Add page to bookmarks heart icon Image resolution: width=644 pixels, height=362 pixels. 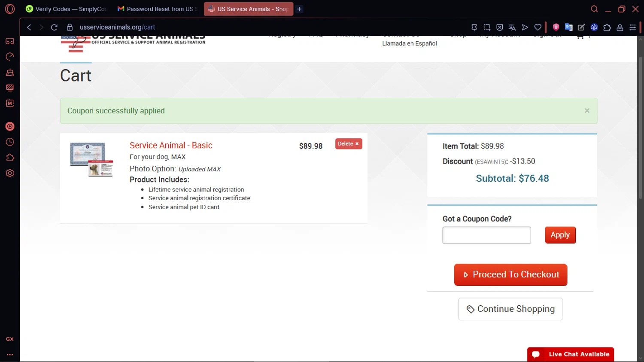click(x=538, y=27)
